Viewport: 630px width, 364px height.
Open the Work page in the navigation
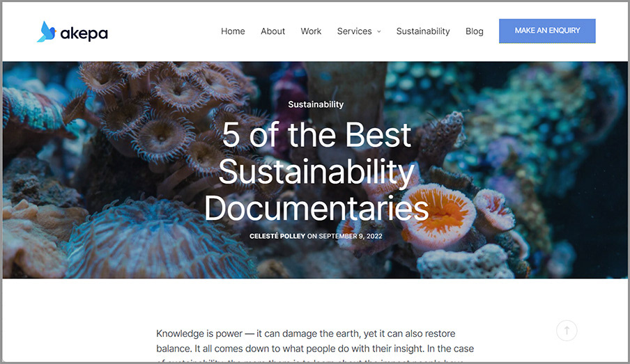coord(311,31)
